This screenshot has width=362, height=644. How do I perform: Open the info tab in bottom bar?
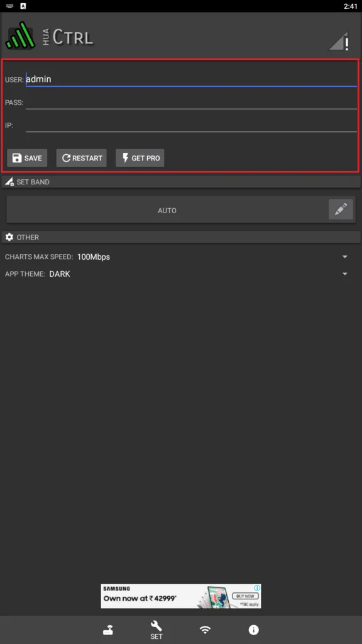(254, 630)
